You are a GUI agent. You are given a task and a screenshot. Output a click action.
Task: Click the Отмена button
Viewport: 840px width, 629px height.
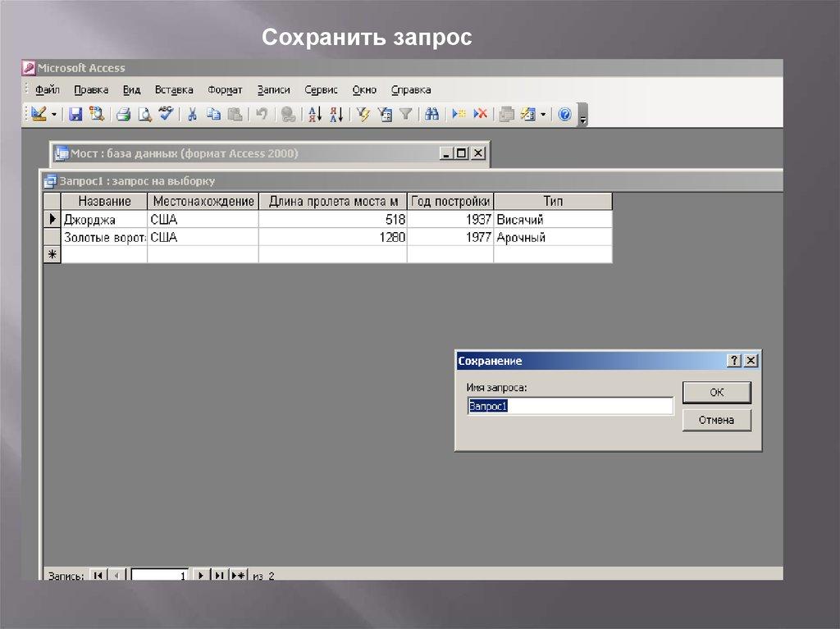point(716,420)
